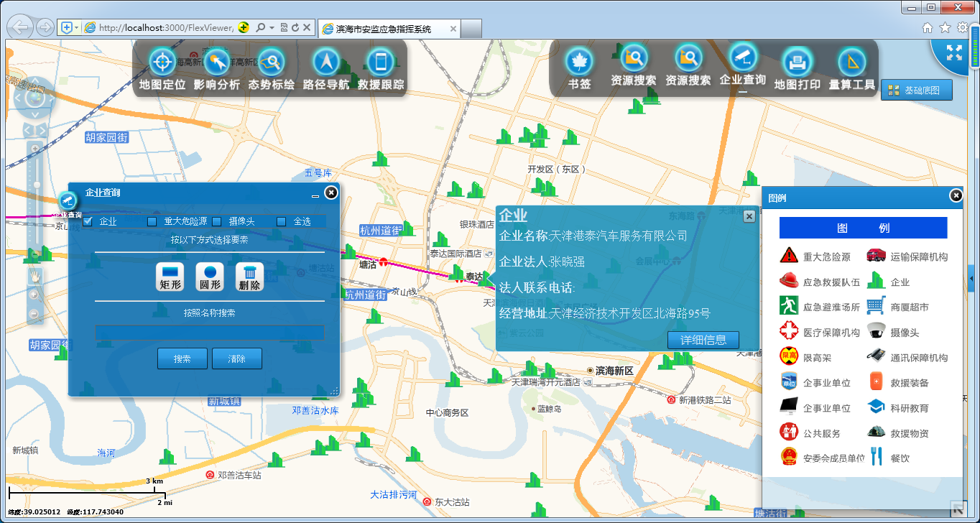The height and width of the screenshot is (523, 980).
Task: Open the browser favorites star
Action: 945,28
